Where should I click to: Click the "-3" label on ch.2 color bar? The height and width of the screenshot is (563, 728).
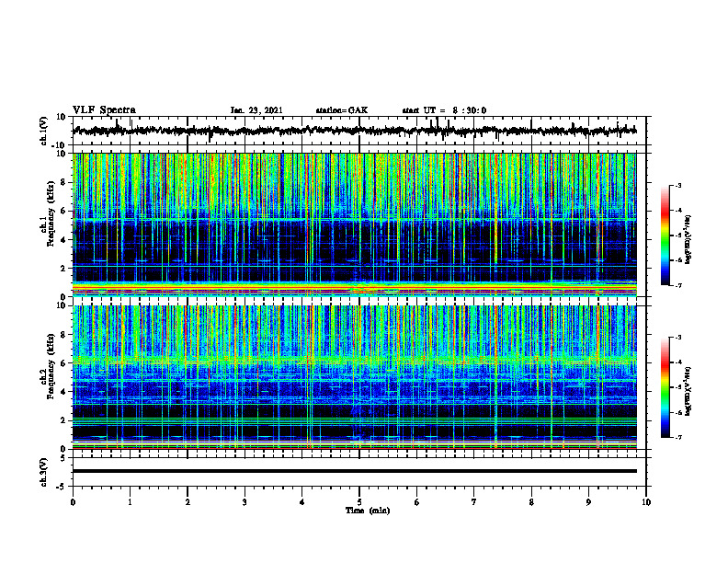678,338
